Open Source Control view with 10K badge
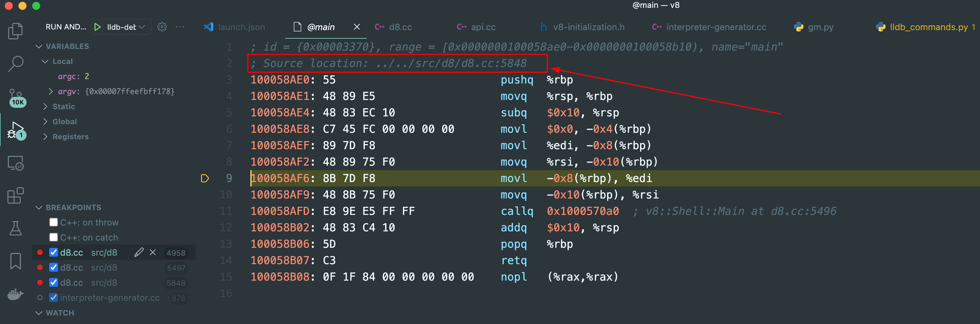Viewport: 980px width, 324px height. click(x=17, y=98)
